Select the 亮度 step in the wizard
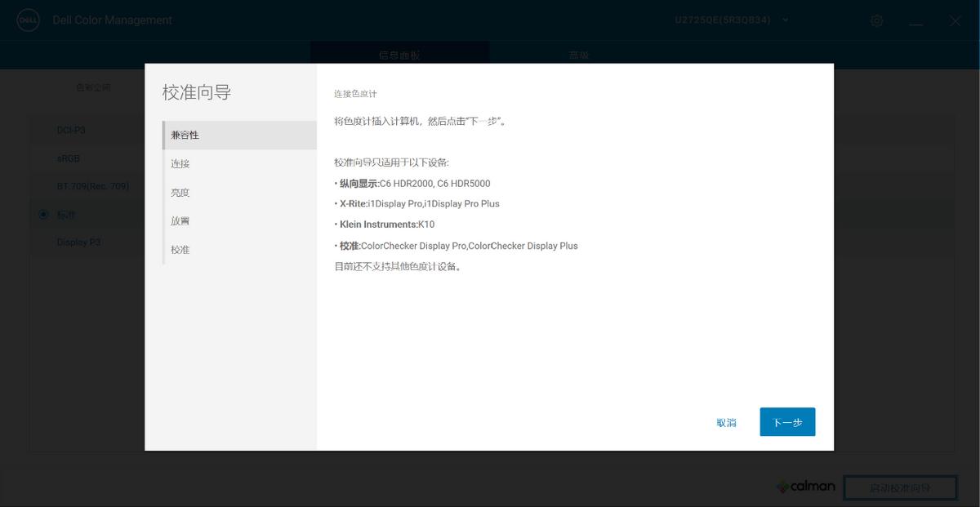This screenshot has height=507, width=980. click(x=239, y=193)
